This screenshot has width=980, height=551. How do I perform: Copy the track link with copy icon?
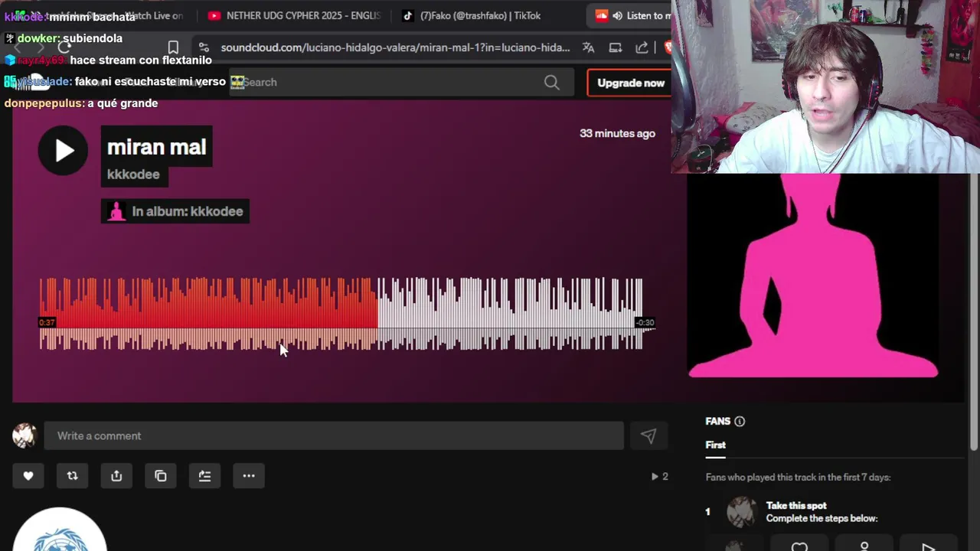click(161, 476)
